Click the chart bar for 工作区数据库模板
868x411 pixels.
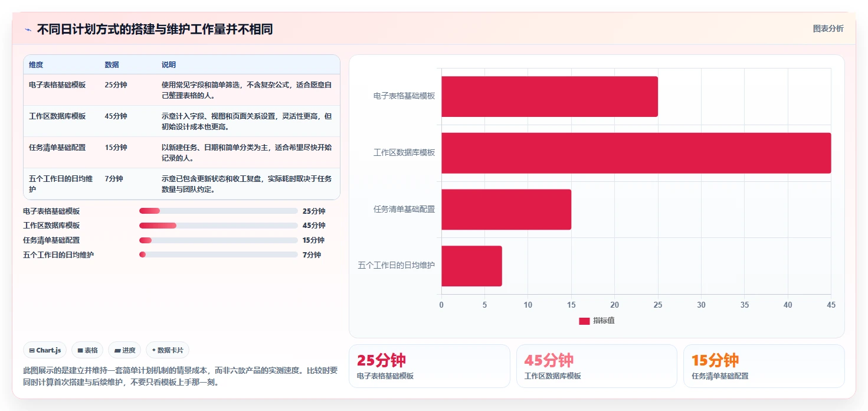[636, 153]
